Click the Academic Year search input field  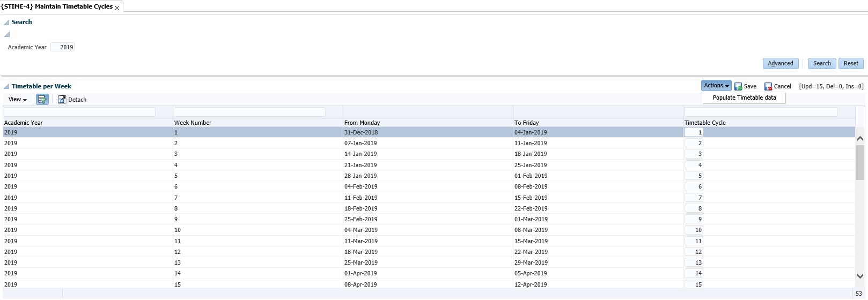[63, 47]
